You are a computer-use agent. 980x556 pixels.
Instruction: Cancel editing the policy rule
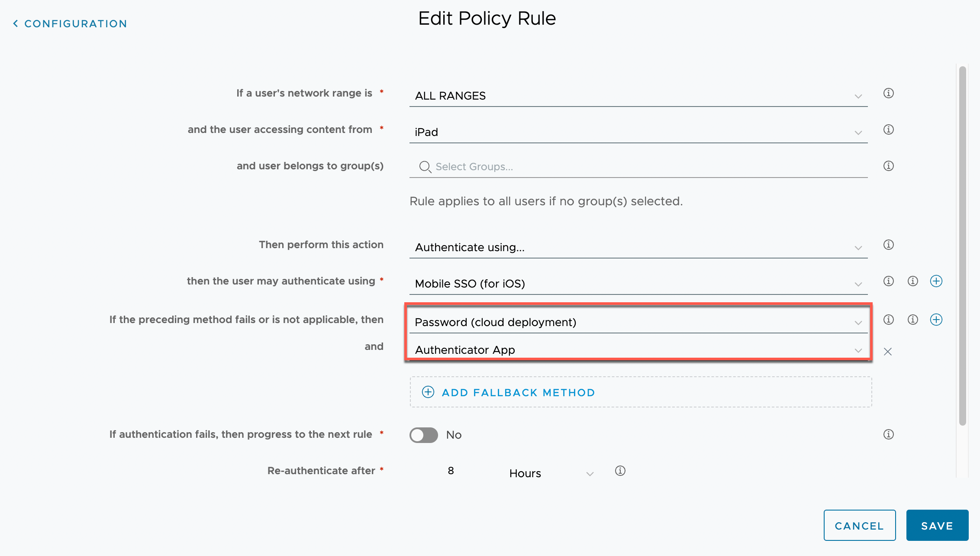click(x=859, y=525)
